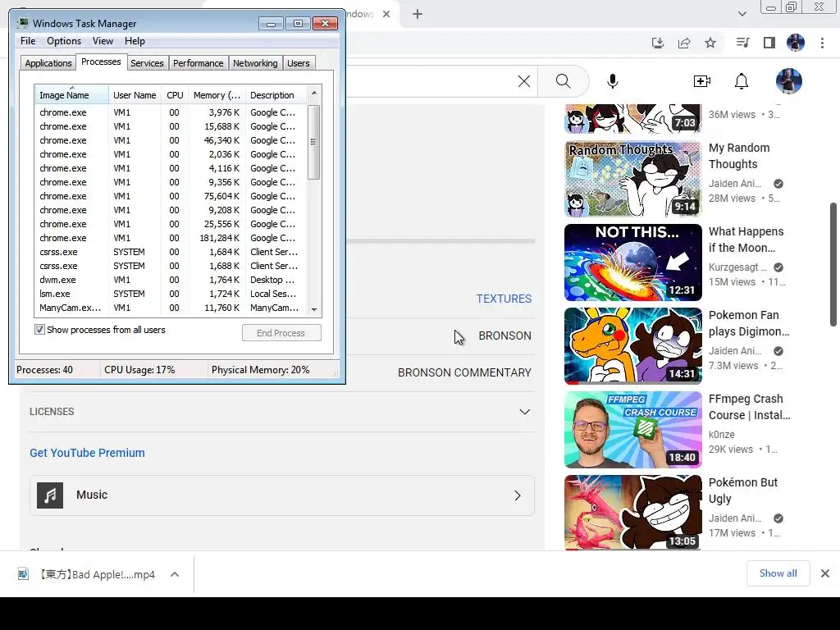Open the Music row arrow
The height and width of the screenshot is (630, 840).
(518, 495)
